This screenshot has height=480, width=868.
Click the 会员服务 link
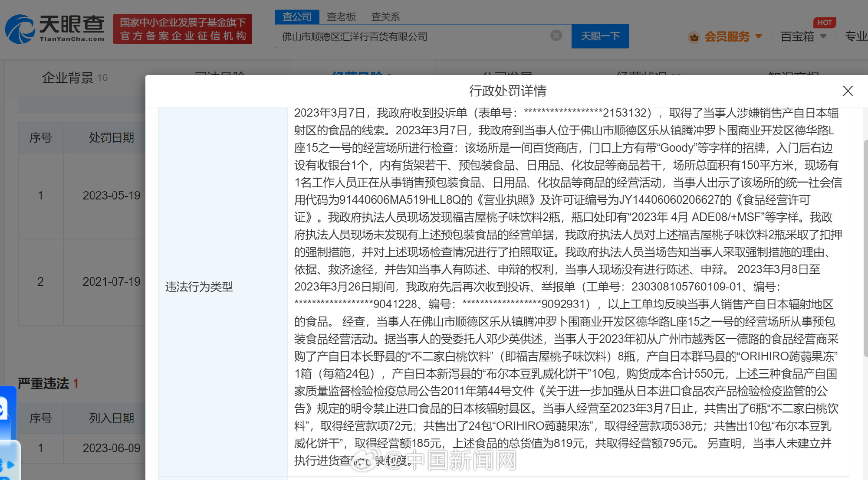(727, 37)
